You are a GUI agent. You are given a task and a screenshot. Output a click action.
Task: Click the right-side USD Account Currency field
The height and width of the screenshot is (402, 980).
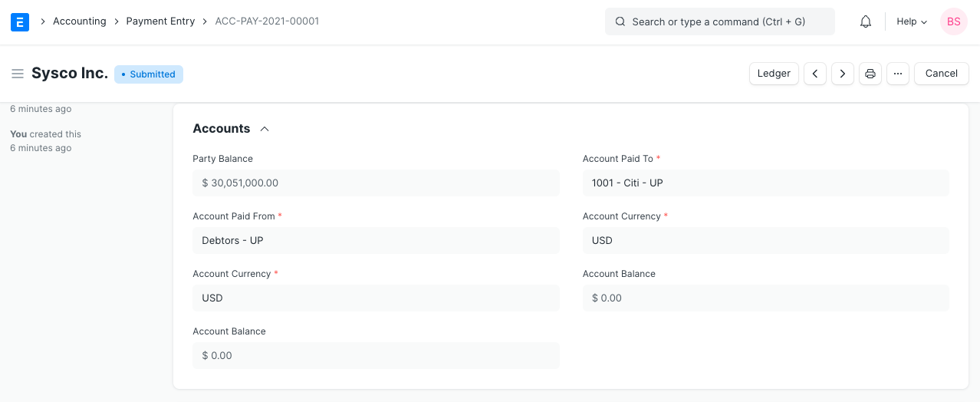pos(765,240)
